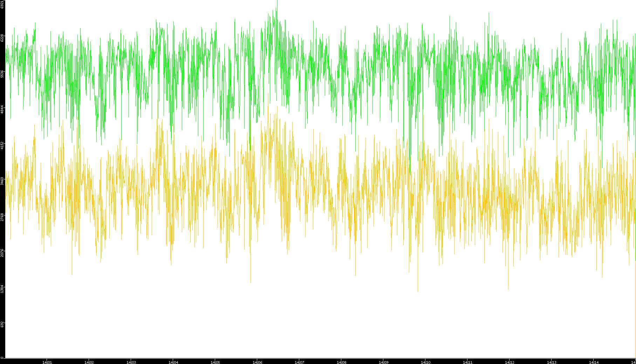Select the 14:14 time axis label
This screenshot has width=636, height=364.
594,362
